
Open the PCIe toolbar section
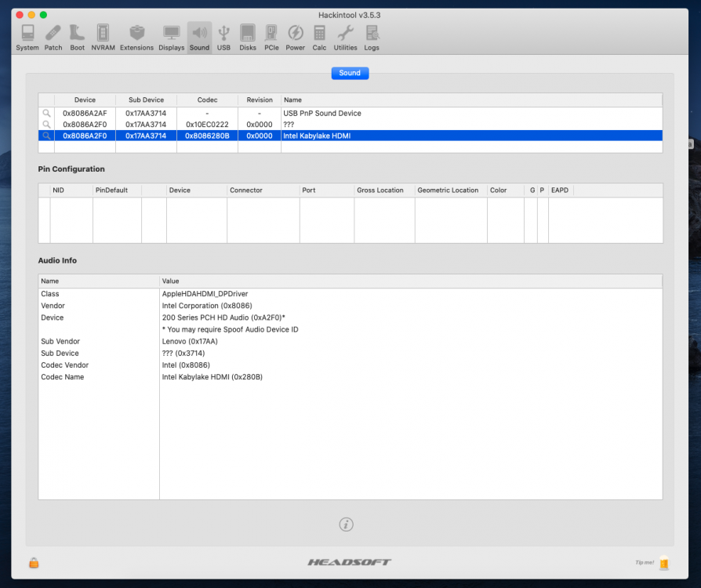(x=271, y=38)
